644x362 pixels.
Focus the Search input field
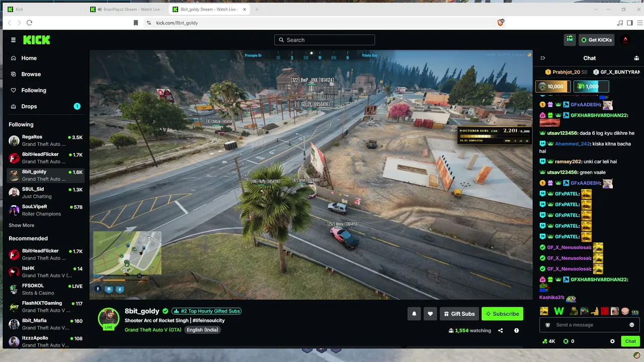click(325, 40)
